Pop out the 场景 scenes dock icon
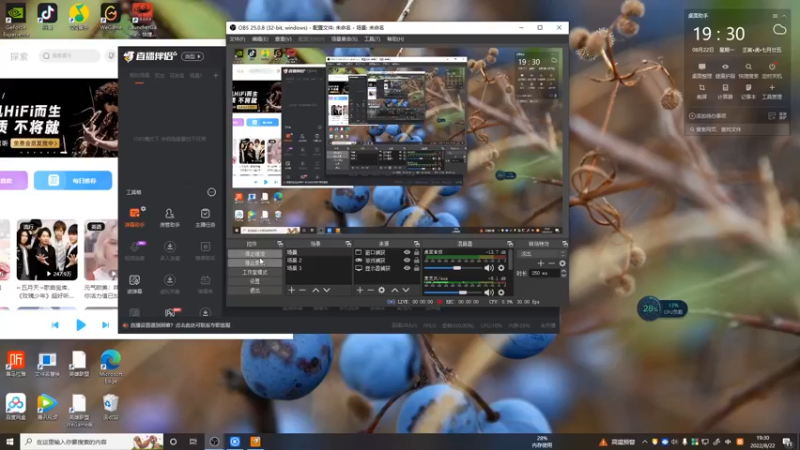 pyautogui.click(x=348, y=244)
